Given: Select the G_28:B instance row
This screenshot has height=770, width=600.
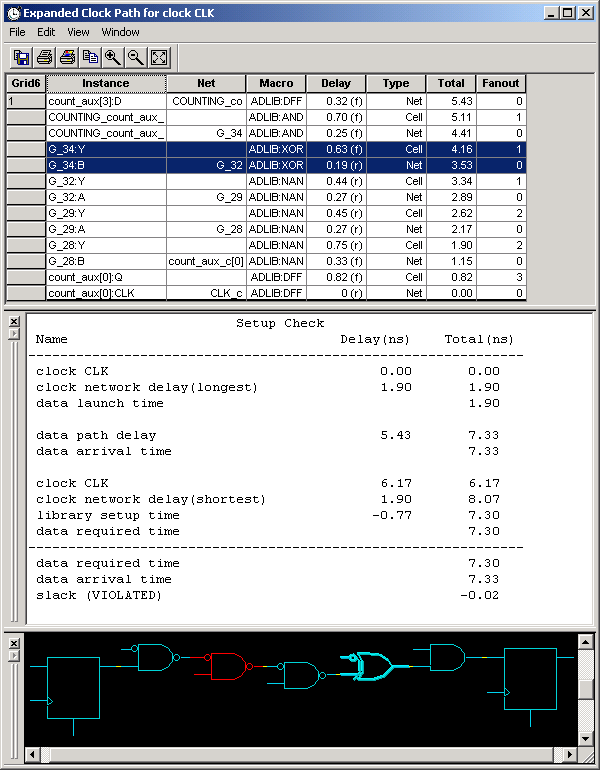Looking at the screenshot, I should [266, 261].
